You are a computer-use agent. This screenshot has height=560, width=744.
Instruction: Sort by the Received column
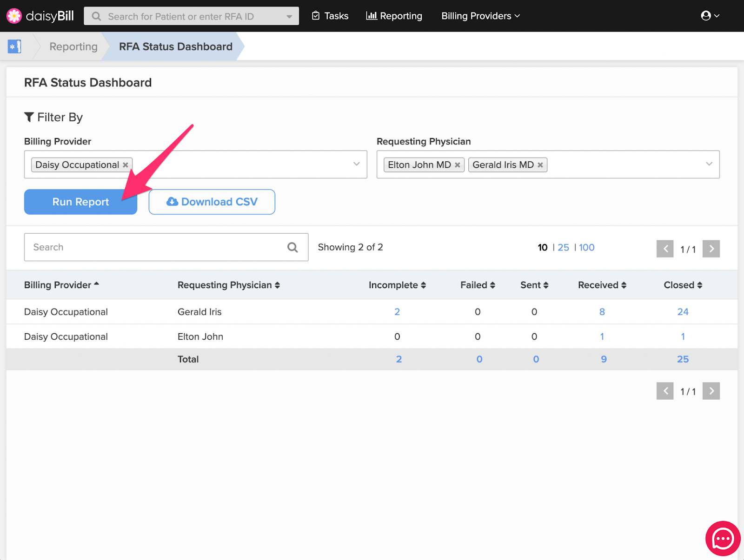pos(602,285)
